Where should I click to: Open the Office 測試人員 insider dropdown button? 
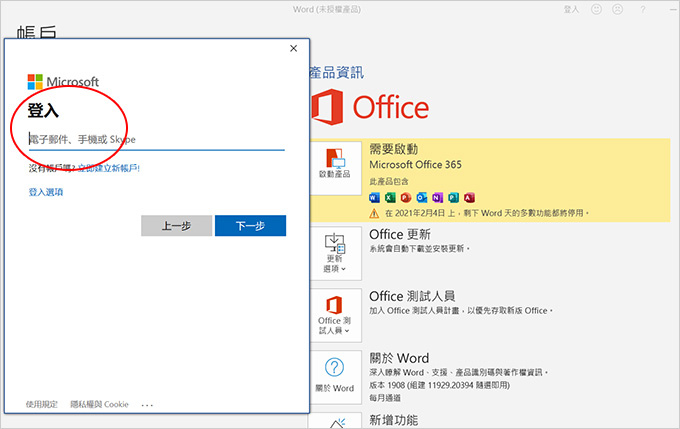pyautogui.click(x=335, y=315)
